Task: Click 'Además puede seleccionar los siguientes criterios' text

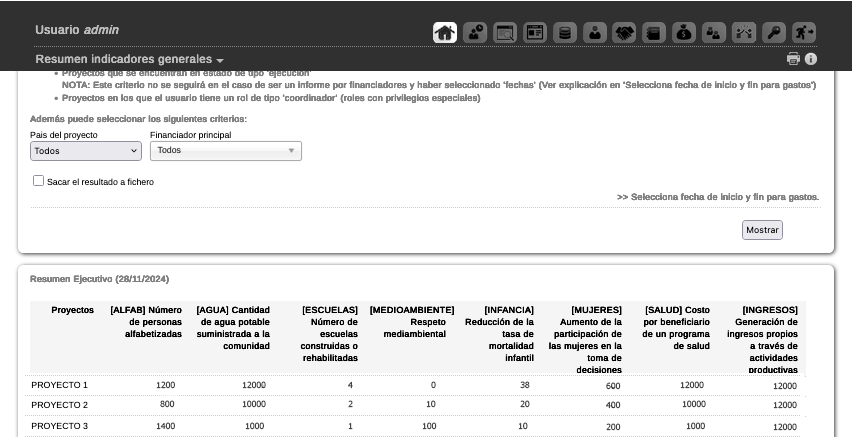Action: click(138, 118)
